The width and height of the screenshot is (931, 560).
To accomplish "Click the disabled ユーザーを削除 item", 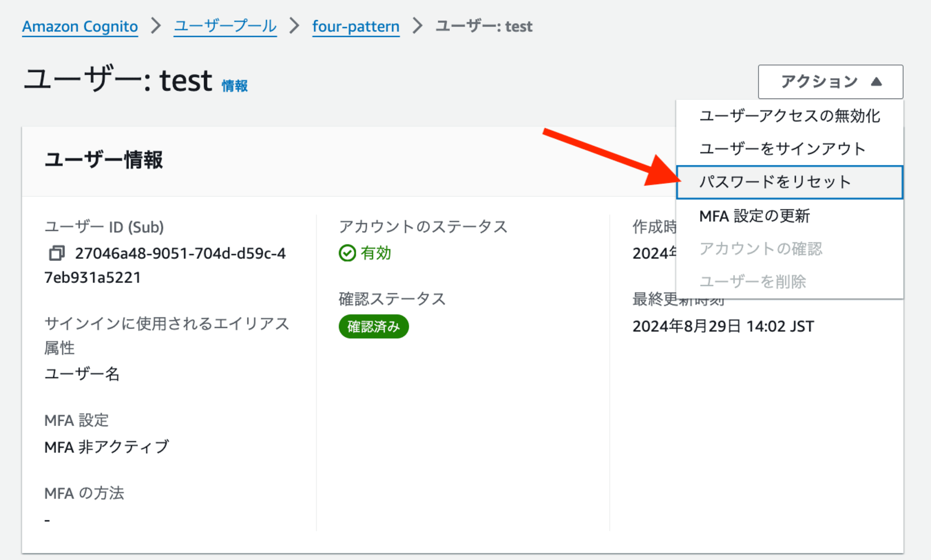I will pos(789,281).
